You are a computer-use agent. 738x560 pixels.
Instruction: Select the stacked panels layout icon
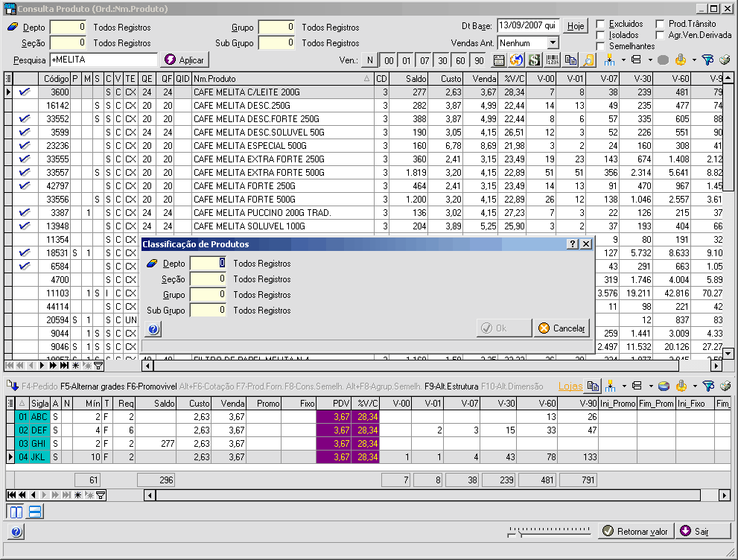tap(35, 512)
